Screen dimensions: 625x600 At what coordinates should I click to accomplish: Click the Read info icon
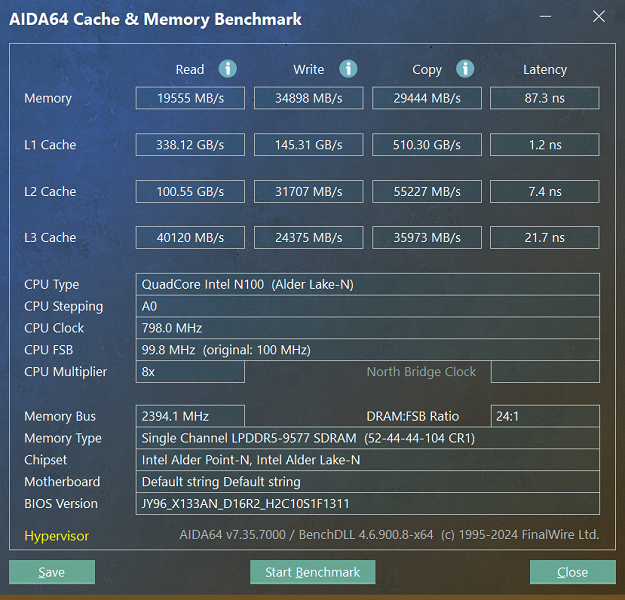pos(228,69)
